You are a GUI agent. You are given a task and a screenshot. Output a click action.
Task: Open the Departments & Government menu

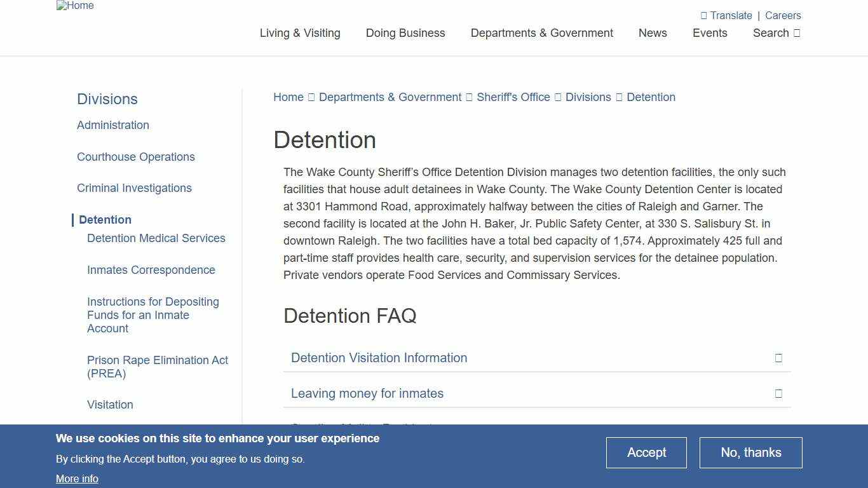[541, 33]
